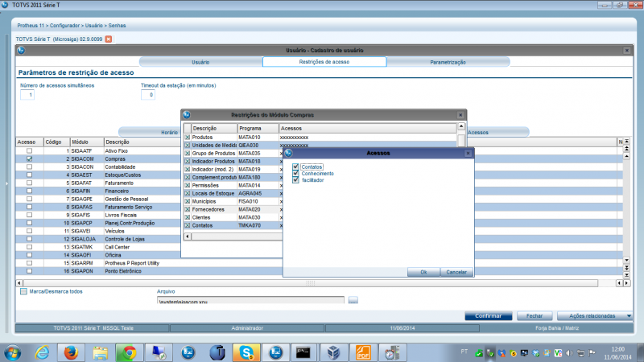Click the Fechar button
The image size is (644, 362).
[x=535, y=316]
